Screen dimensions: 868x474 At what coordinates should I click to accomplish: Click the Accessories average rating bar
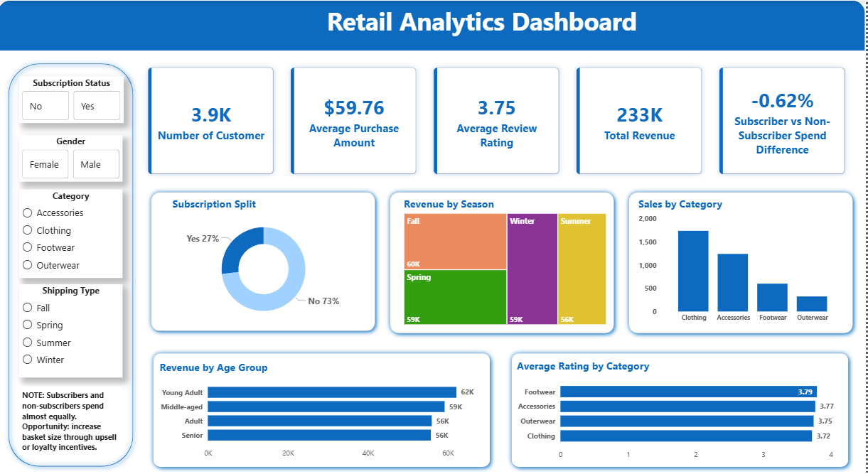pos(687,406)
